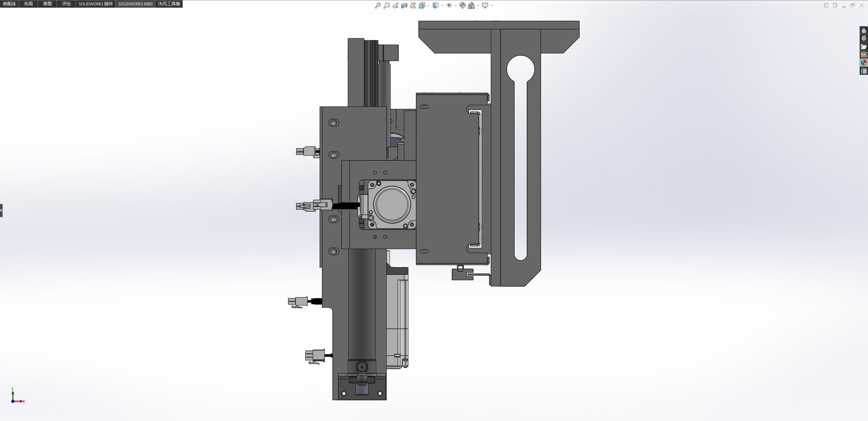Open the SOLIDWORKS MBD tab

pyautogui.click(x=135, y=4)
